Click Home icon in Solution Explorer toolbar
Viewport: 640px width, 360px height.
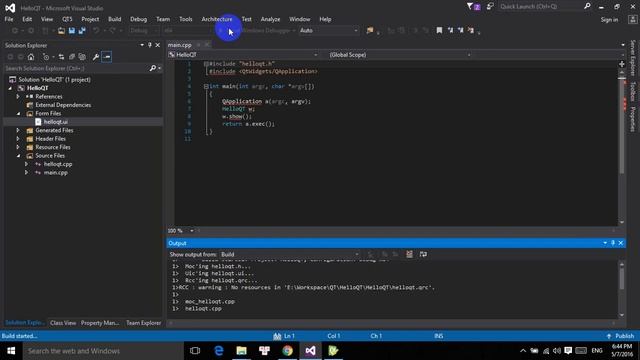click(31, 57)
